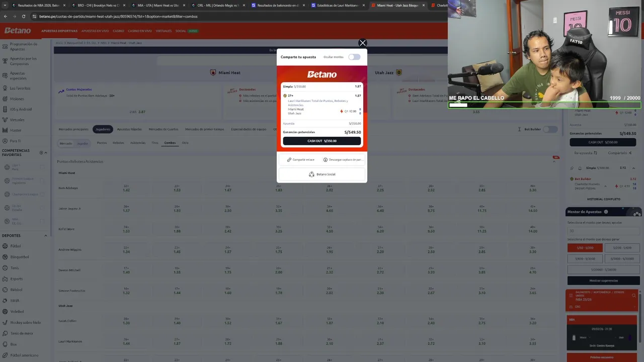Viewport: 644px width, 362px height.
Task: Click Compartelo share link in betslip
Action: click(x=619, y=153)
